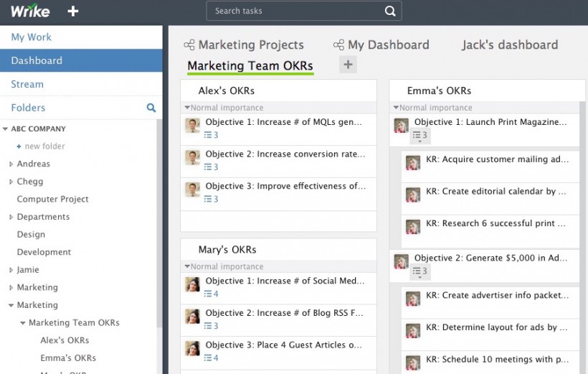The image size is (588, 374).
Task: Click avatar on Mary's Objective 1
Action: [193, 285]
